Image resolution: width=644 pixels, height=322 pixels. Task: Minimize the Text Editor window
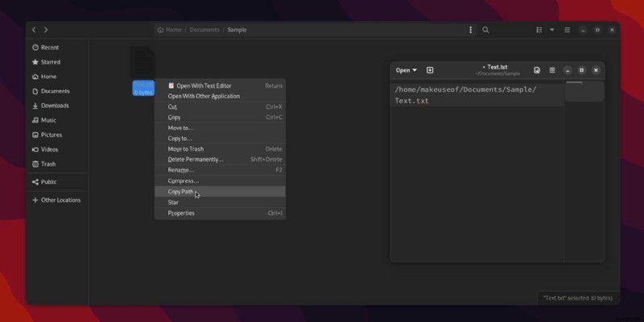(x=568, y=70)
